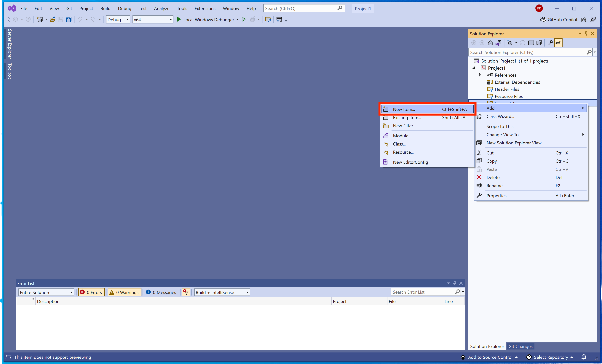Start Local Windows Debugger
602x364 pixels.
tap(205, 20)
